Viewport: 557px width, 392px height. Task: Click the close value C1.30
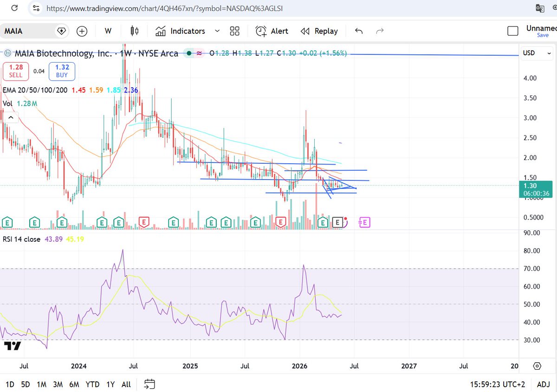[285, 53]
